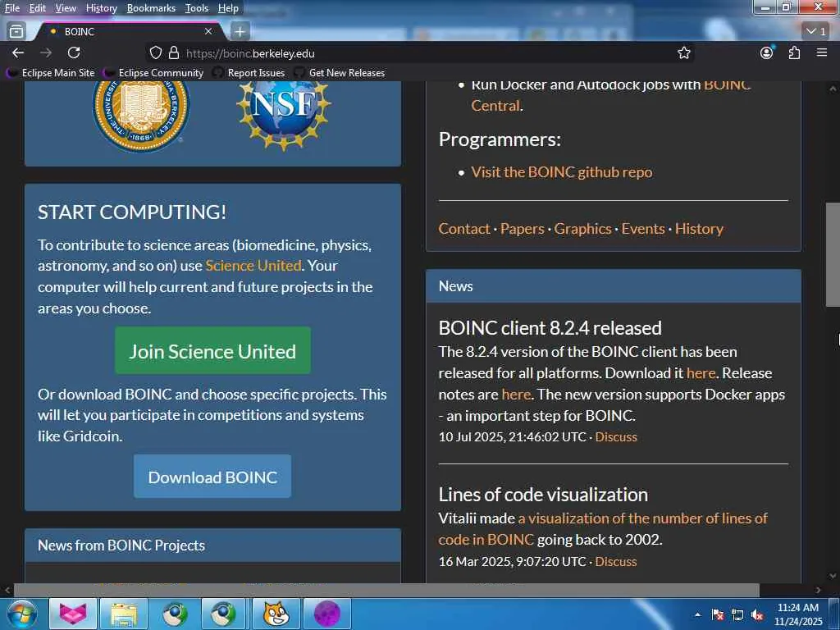Click the address bar URL field
This screenshot has height=630, width=840.
click(x=418, y=53)
